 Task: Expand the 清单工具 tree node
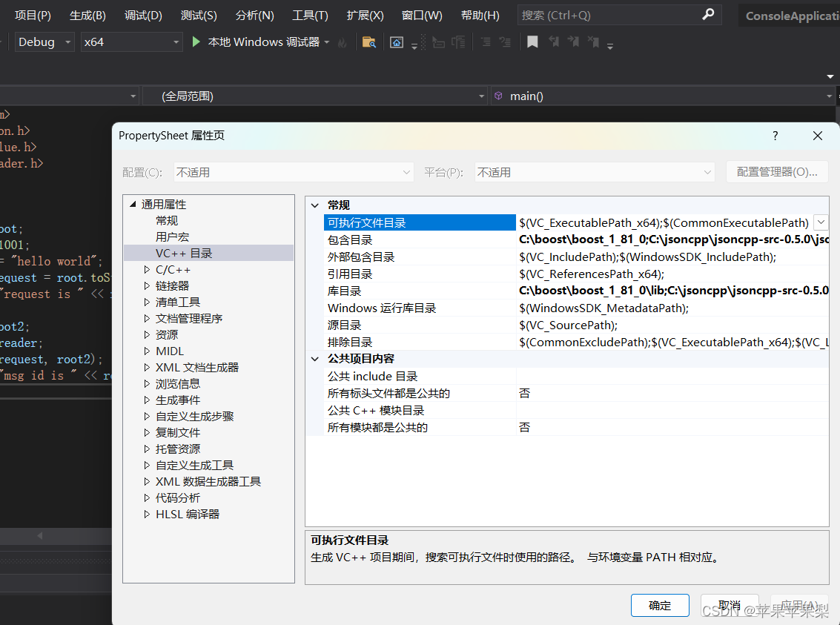pyautogui.click(x=147, y=302)
